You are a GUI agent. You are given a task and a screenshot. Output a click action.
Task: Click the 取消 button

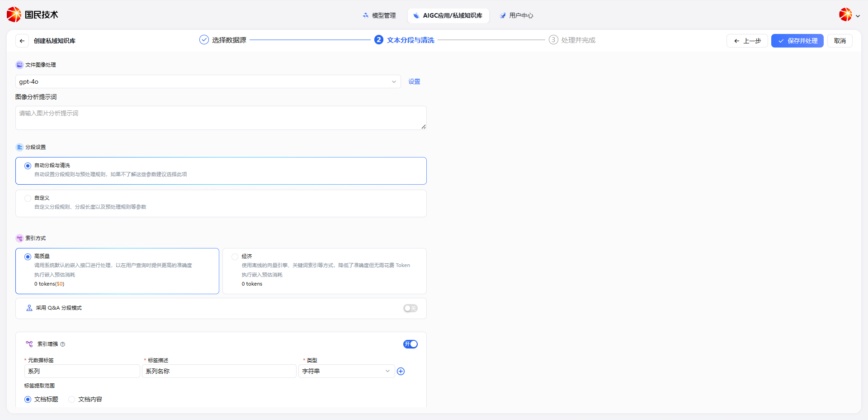[x=840, y=41]
